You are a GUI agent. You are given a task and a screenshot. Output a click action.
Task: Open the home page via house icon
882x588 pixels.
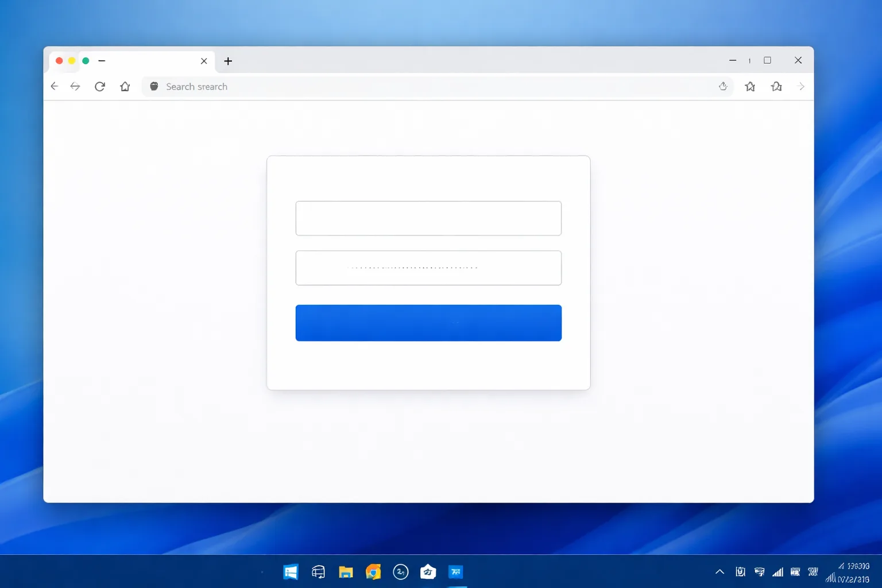[125, 86]
